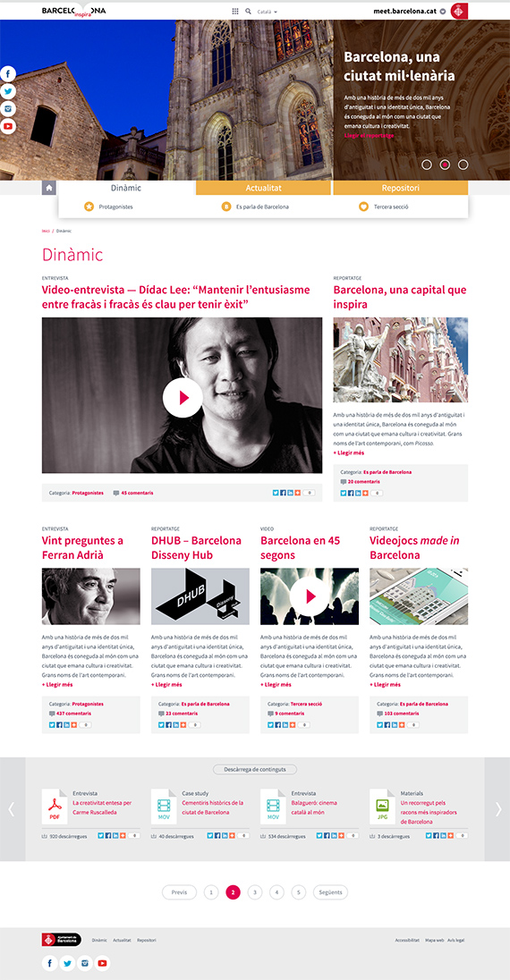Click the home icon beside Dinàmic tab
The image size is (510, 980).
tap(49, 188)
